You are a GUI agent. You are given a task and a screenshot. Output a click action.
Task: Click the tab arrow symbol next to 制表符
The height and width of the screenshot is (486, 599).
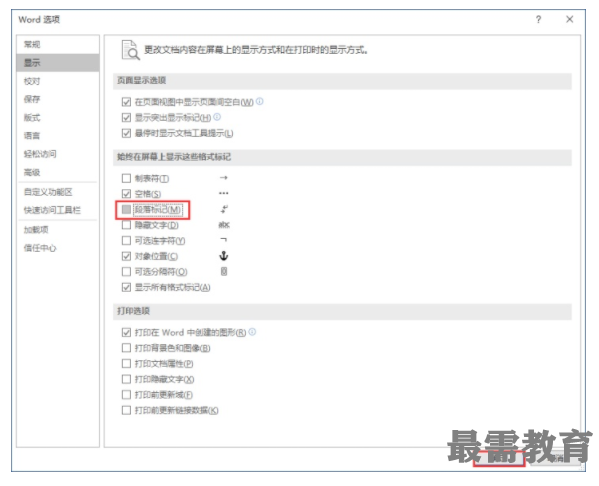coord(224,178)
